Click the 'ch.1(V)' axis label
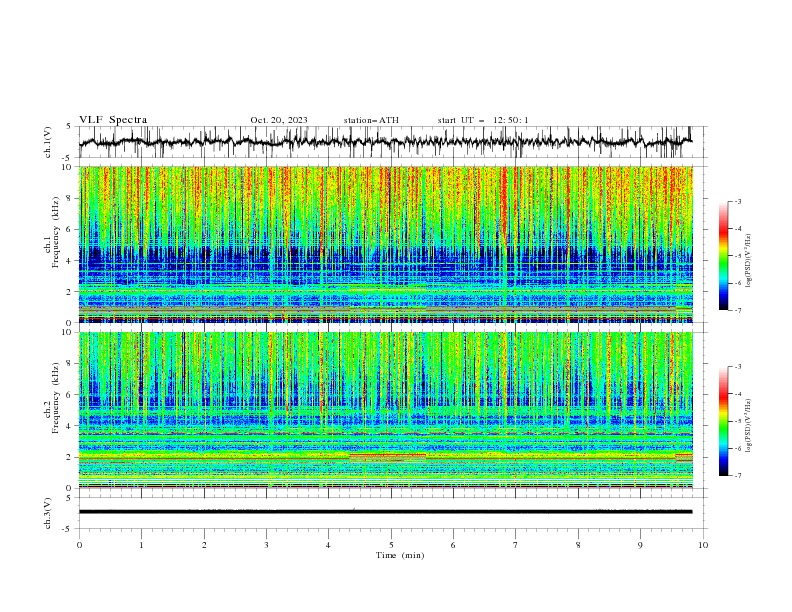792x612 pixels. tap(48, 142)
